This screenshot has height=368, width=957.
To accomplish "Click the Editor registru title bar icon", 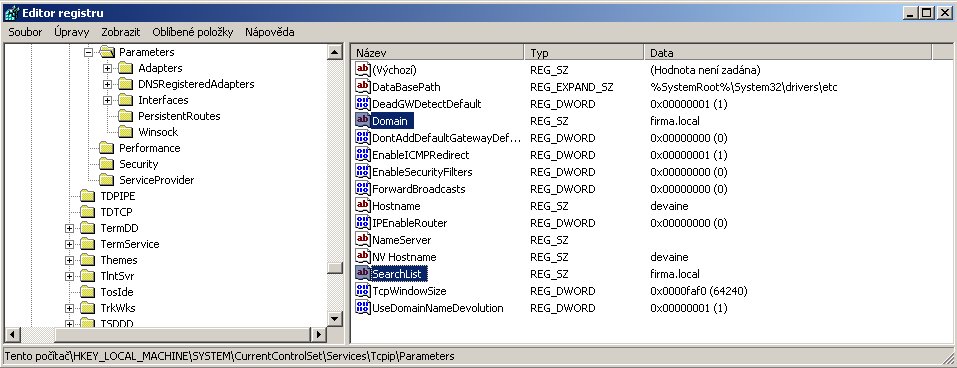I will tap(11, 12).
